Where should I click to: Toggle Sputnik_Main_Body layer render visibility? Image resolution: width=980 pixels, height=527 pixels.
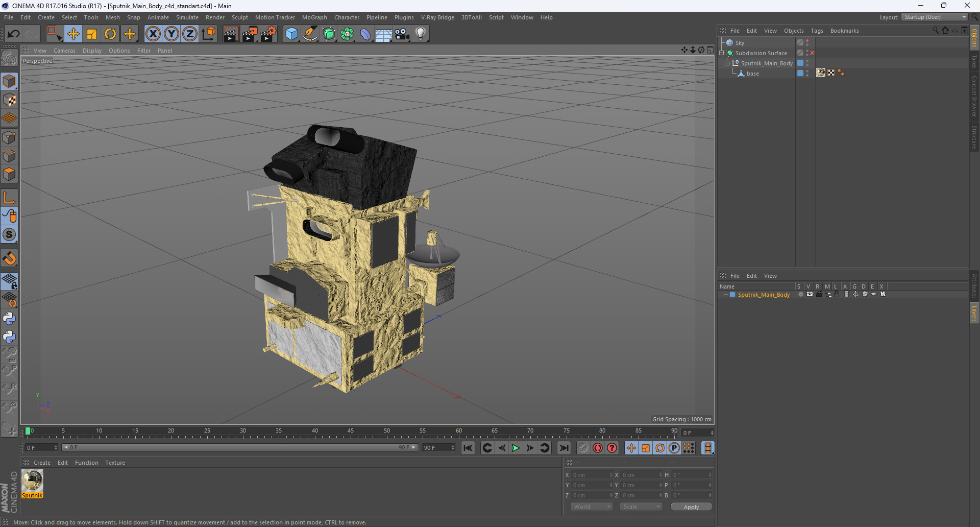coord(819,294)
